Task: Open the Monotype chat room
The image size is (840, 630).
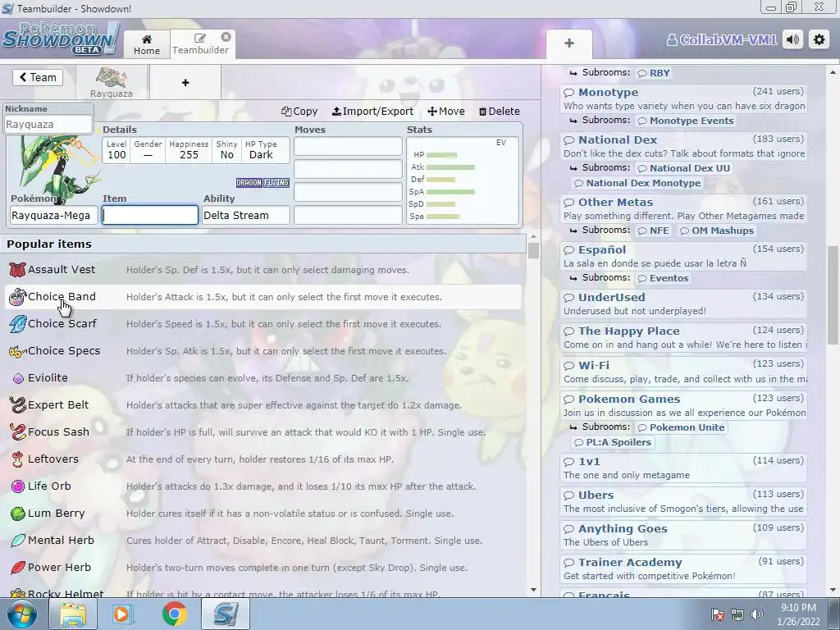Action: (683, 98)
